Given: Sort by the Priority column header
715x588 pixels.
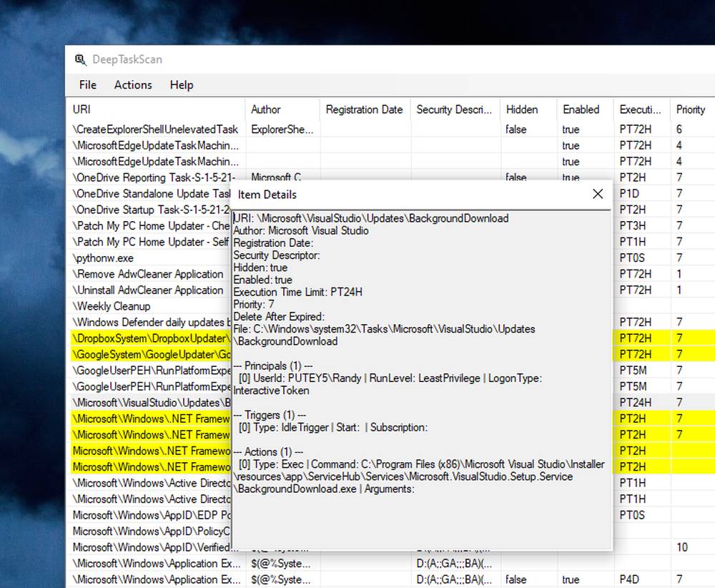Looking at the screenshot, I should point(693,109).
